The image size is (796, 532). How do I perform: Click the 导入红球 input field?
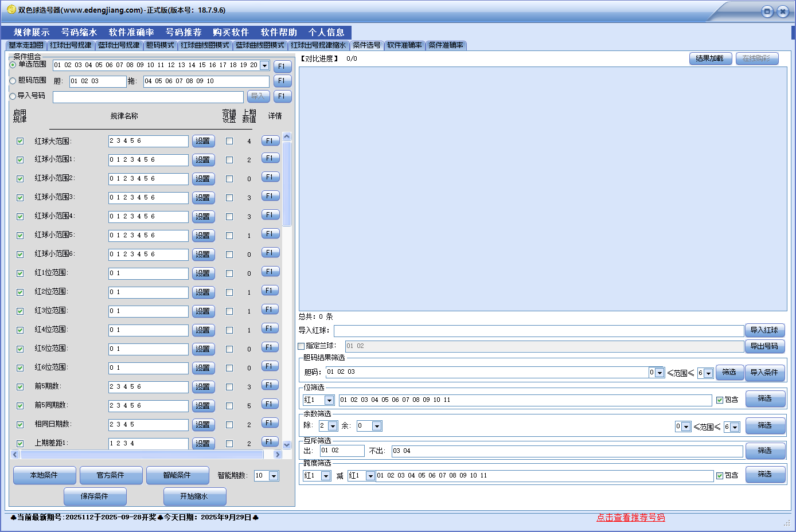tap(539, 331)
